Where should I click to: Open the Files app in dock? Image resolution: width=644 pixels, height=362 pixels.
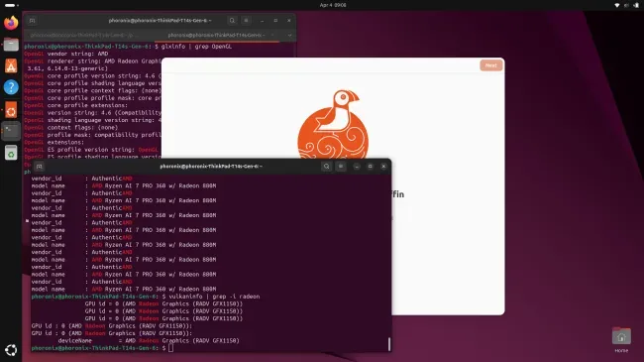pos(11,45)
